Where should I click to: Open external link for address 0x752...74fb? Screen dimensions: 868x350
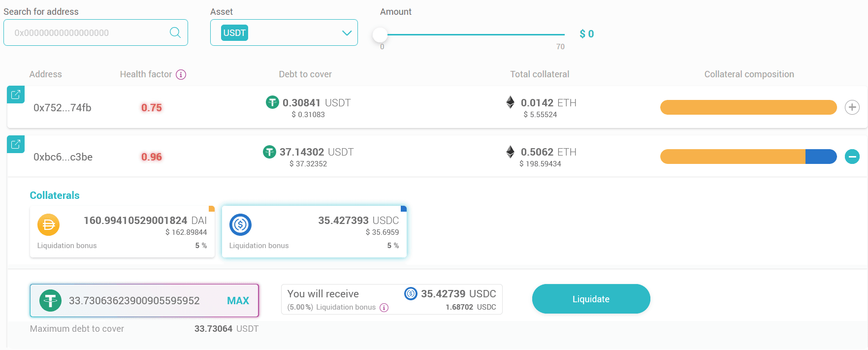(16, 95)
